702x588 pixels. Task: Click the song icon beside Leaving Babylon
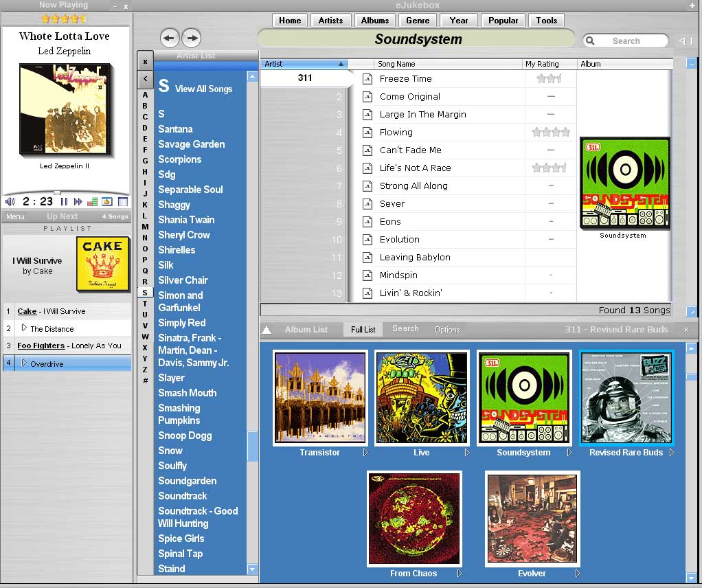(367, 258)
